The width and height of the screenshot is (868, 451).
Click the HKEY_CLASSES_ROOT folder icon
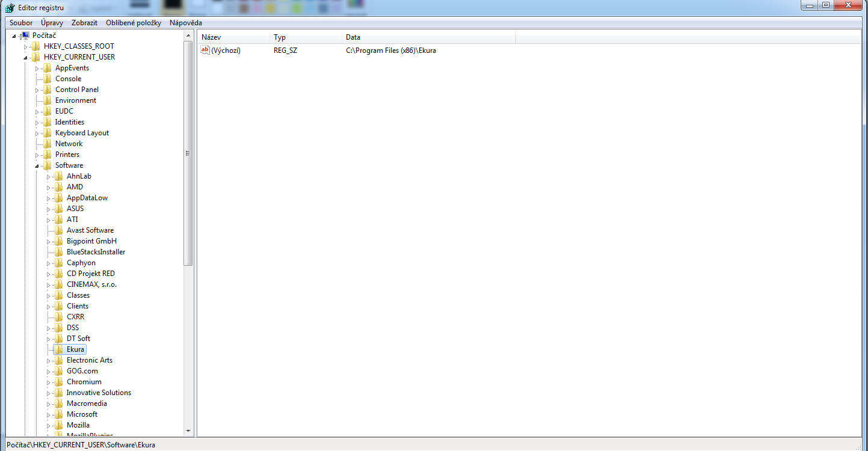point(36,46)
